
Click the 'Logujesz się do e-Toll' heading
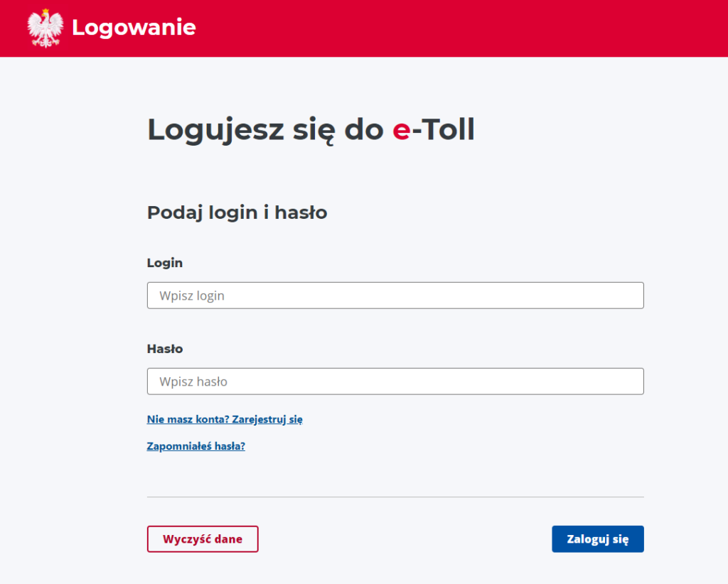[x=311, y=129]
